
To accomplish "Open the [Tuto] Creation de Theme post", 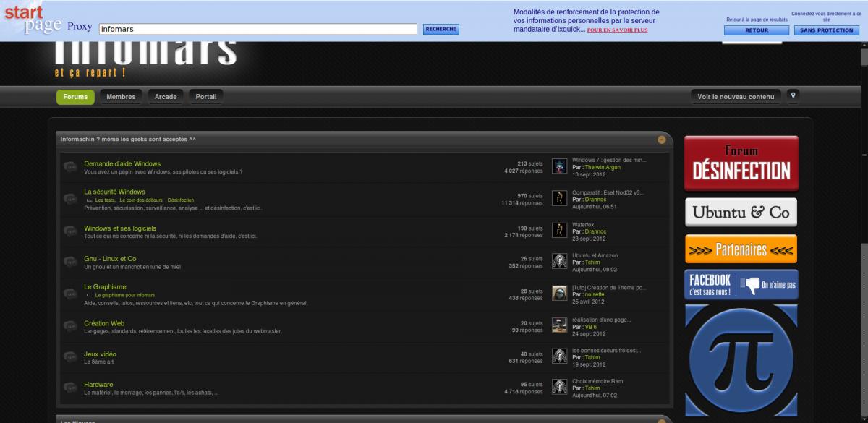I will tap(609, 287).
